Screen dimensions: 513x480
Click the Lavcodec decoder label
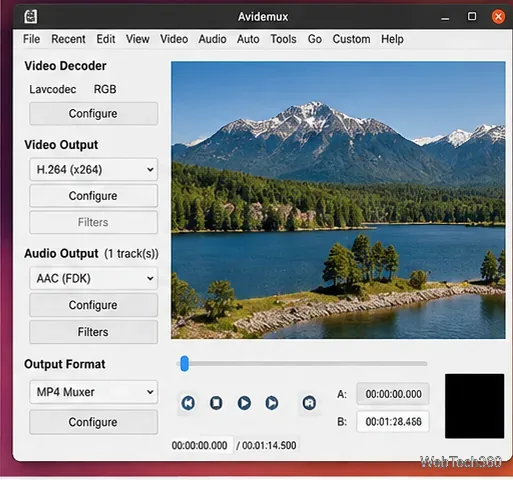tap(53, 89)
